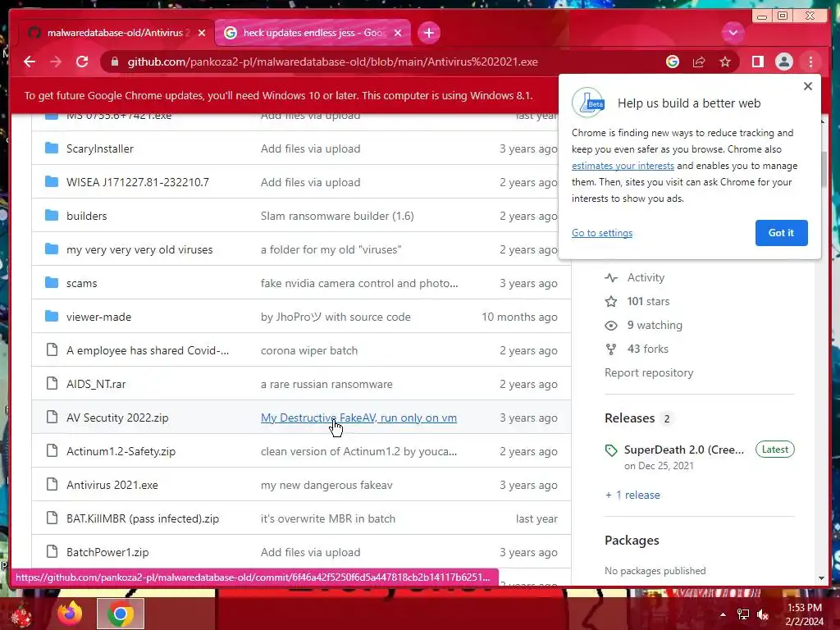840x630 pixels.
Task: Open the Releases heading link
Action: click(x=629, y=418)
